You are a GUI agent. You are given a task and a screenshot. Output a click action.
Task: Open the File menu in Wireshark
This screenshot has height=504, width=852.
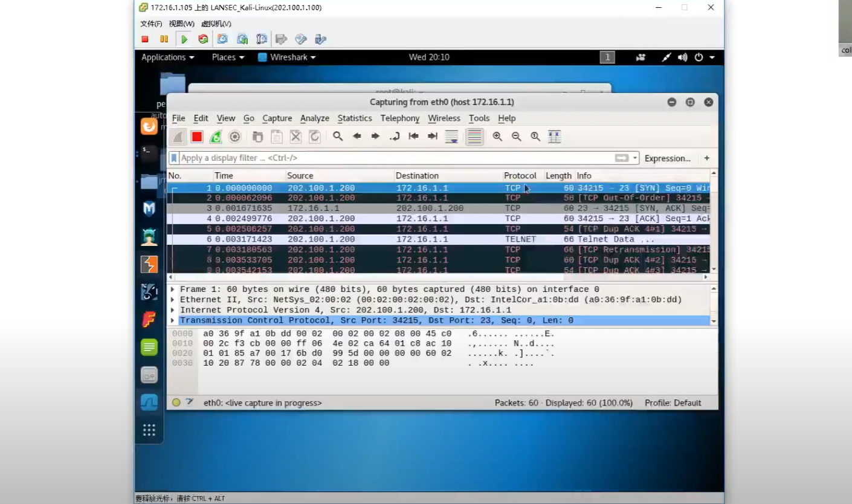(178, 118)
